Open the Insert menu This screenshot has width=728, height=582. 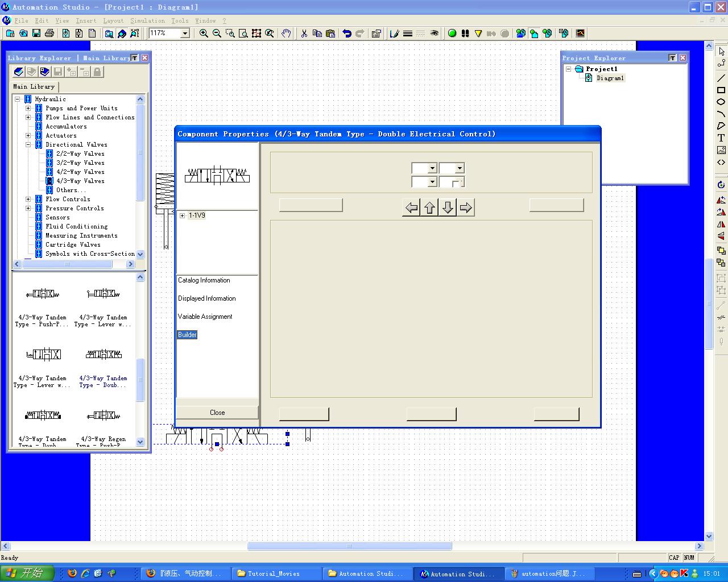coord(86,20)
